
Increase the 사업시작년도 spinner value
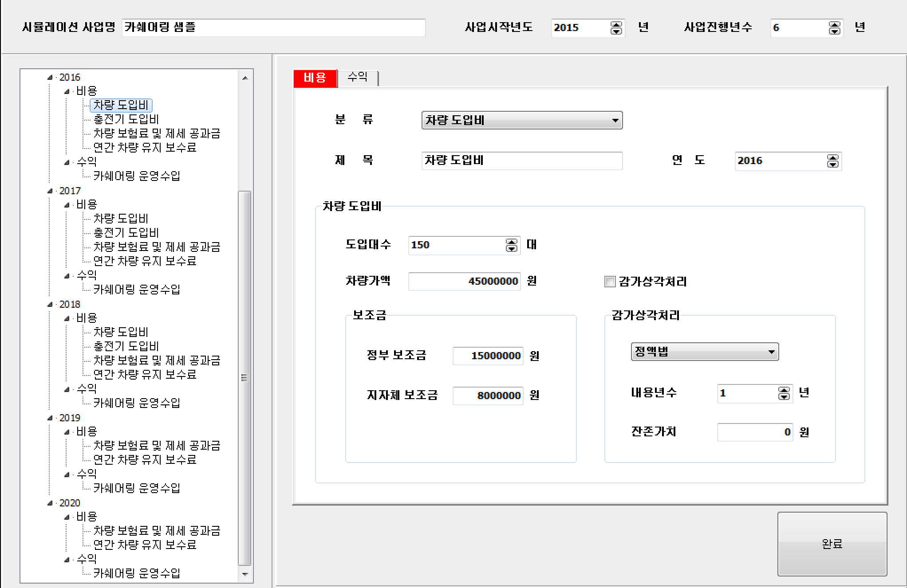pos(616,24)
